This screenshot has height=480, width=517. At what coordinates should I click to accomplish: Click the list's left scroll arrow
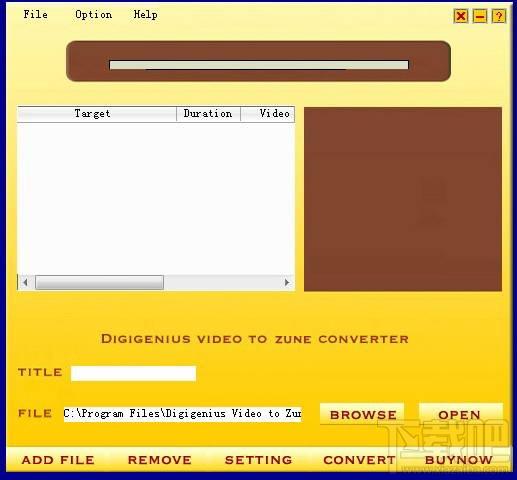click(x=26, y=282)
